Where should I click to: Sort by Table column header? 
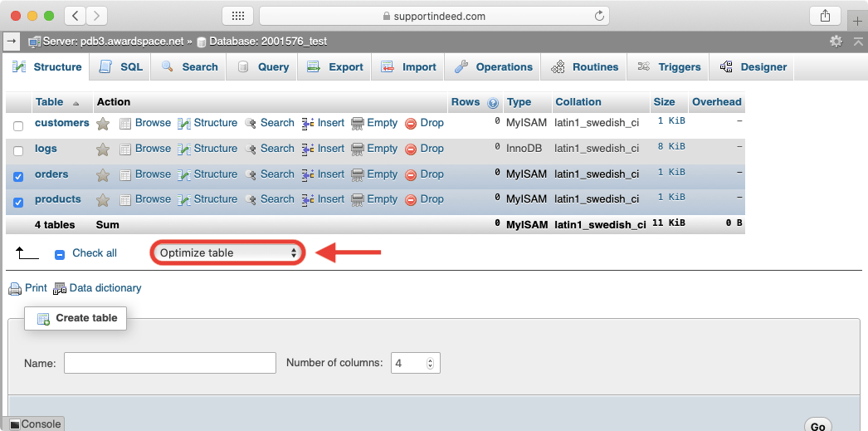pos(49,102)
